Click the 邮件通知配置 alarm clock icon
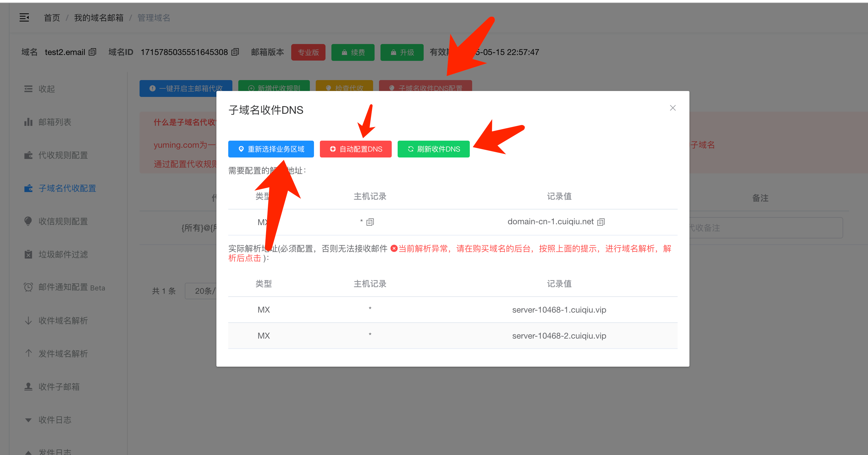Screen dimensions: 868x455 [28, 287]
